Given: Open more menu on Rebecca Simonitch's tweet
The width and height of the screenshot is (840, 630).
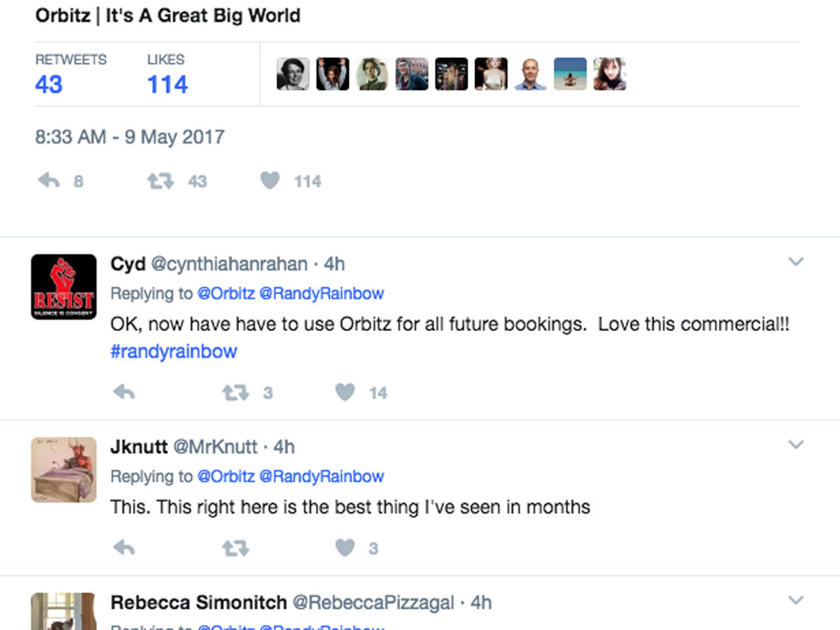Looking at the screenshot, I should (x=795, y=600).
